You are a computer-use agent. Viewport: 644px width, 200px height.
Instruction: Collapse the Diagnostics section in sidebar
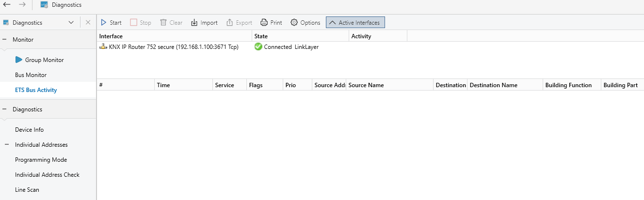click(4, 109)
